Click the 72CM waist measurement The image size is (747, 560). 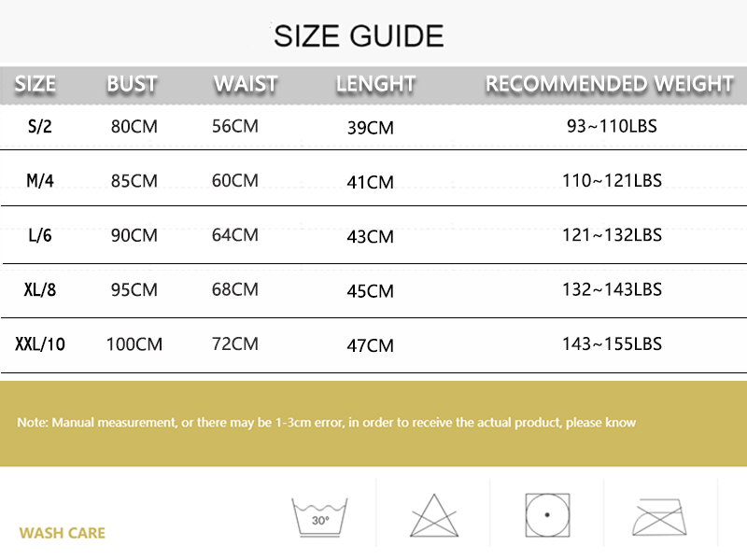point(235,344)
